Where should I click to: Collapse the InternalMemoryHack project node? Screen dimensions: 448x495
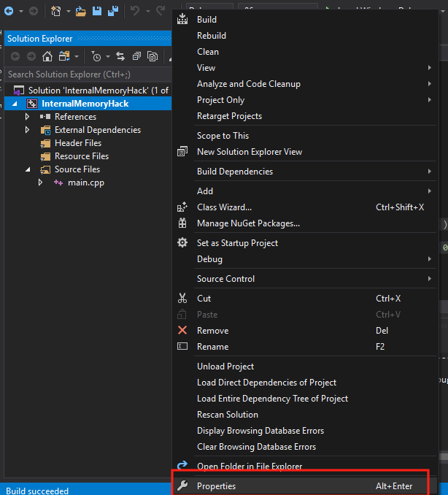point(15,104)
